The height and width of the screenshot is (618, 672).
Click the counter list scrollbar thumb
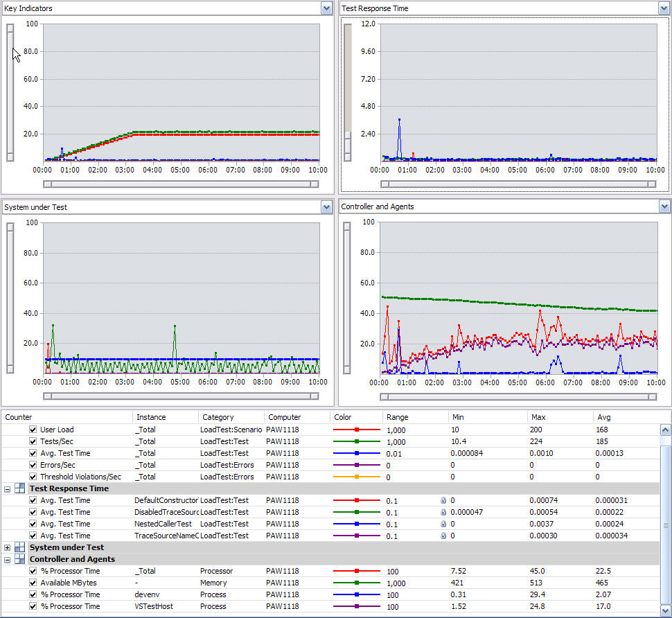(x=665, y=525)
